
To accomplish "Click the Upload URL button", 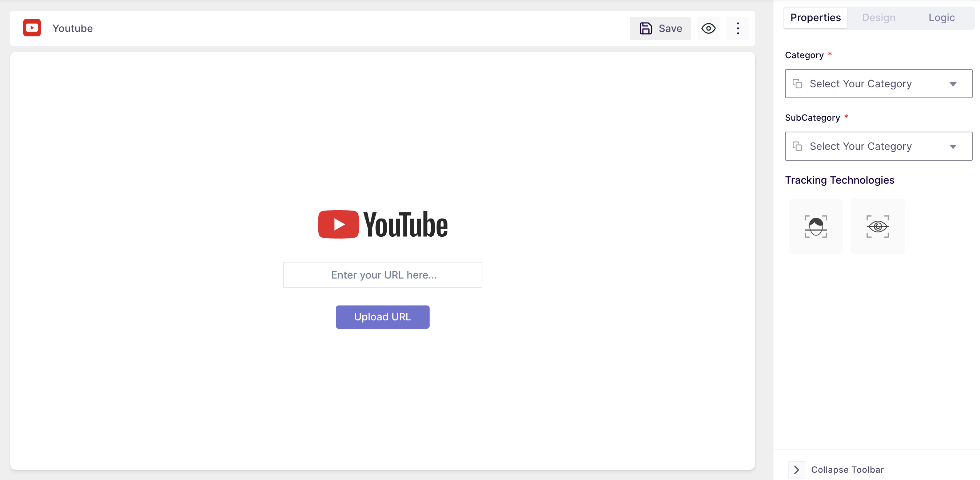I will pyautogui.click(x=382, y=317).
